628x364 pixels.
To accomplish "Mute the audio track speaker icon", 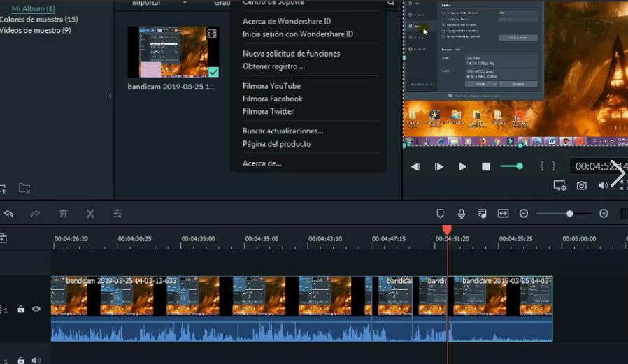I will (x=36, y=361).
